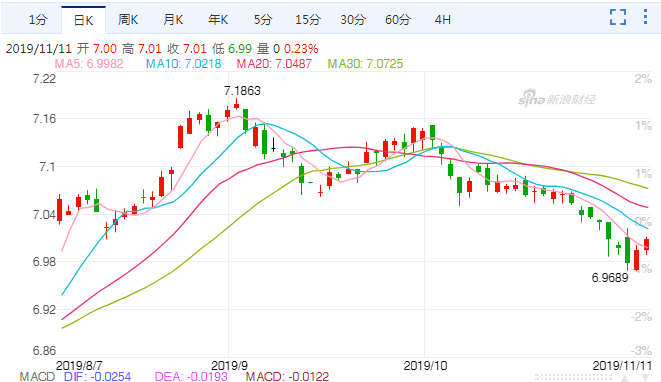
Task: Switch to the 1分 chart tab
Action: click(x=38, y=20)
